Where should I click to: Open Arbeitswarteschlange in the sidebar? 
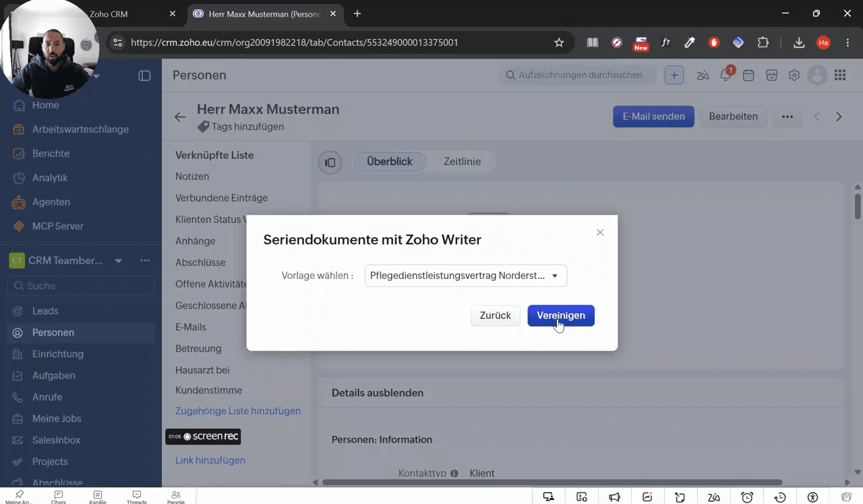tap(81, 129)
